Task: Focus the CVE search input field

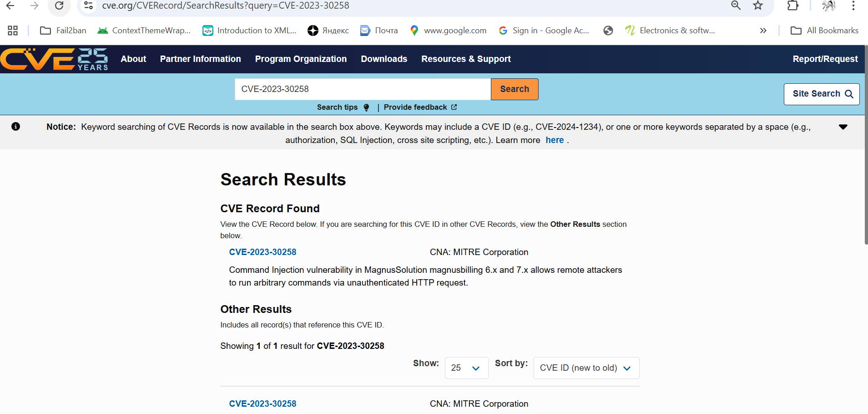Action: (363, 89)
